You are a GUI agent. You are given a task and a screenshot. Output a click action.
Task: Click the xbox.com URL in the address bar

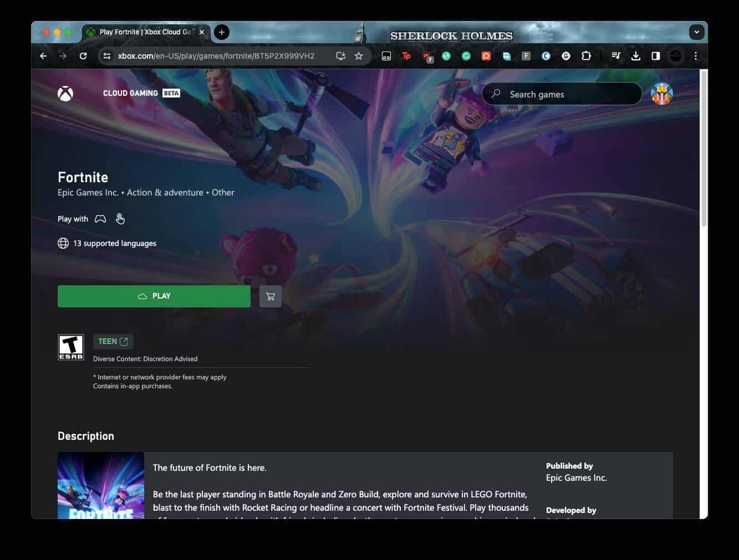216,56
